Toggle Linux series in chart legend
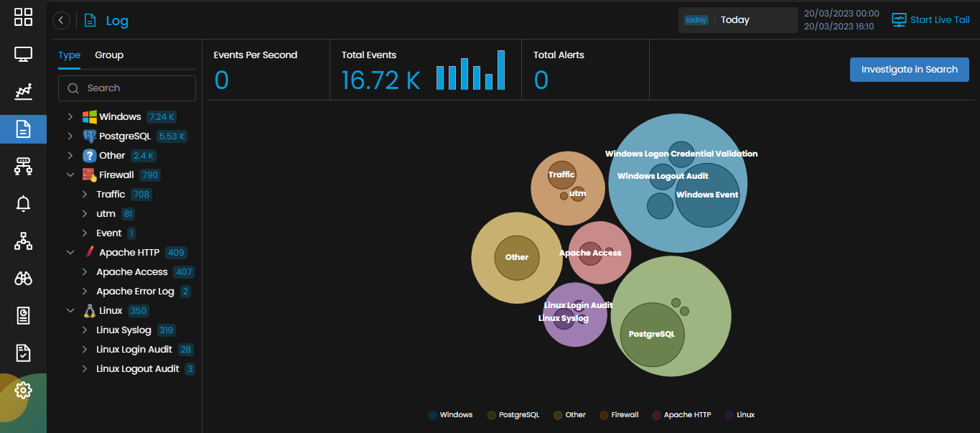 [739, 415]
